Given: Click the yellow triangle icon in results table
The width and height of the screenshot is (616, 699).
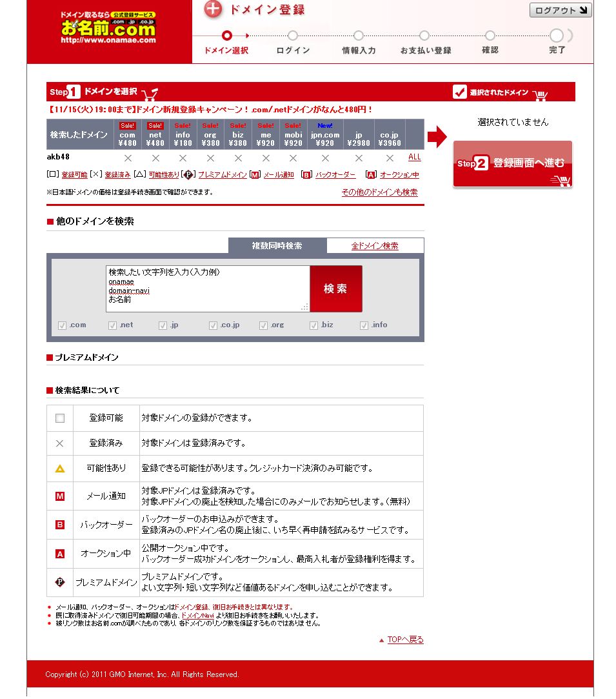Looking at the screenshot, I should pyautogui.click(x=60, y=469).
